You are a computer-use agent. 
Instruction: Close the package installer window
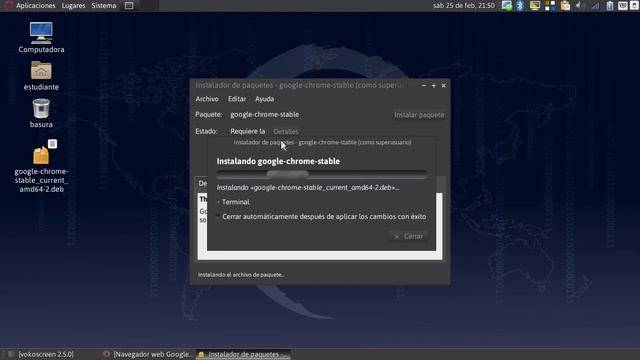[444, 86]
